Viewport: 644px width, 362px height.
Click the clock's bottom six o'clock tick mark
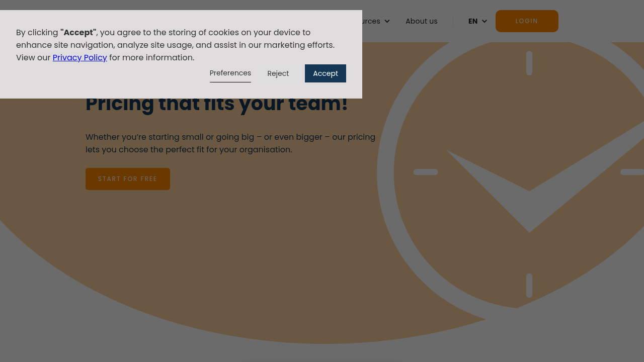[529, 285]
